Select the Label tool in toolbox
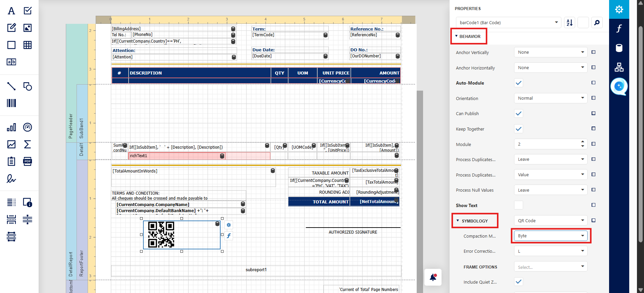644x293 pixels. tap(11, 11)
